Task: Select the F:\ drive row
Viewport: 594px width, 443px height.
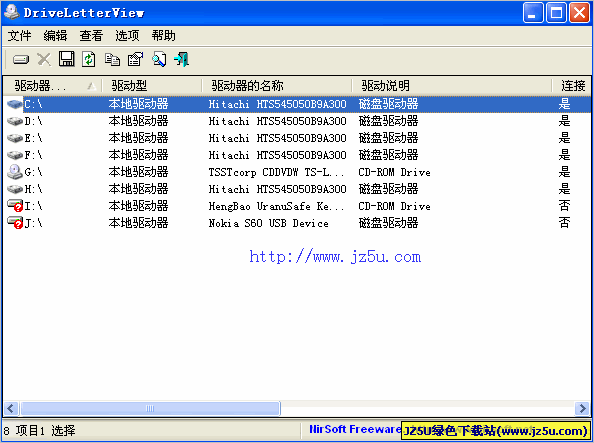Action: (297, 155)
